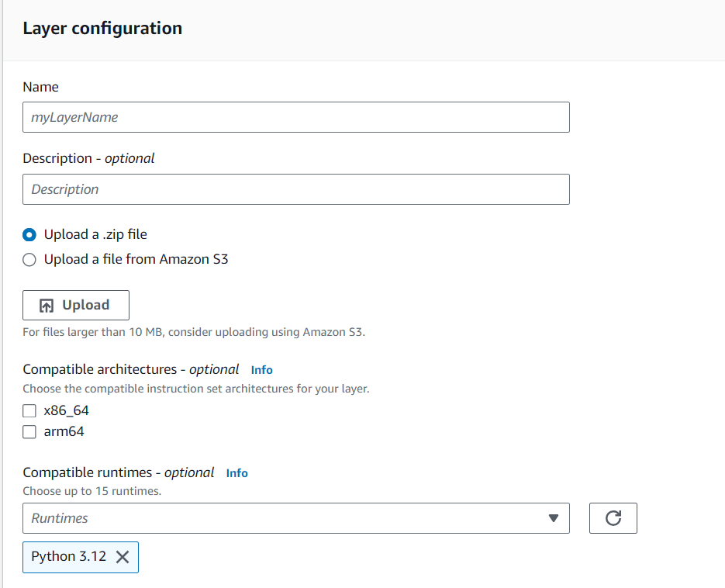Click the x86_64 label text
725x588 pixels.
point(67,411)
